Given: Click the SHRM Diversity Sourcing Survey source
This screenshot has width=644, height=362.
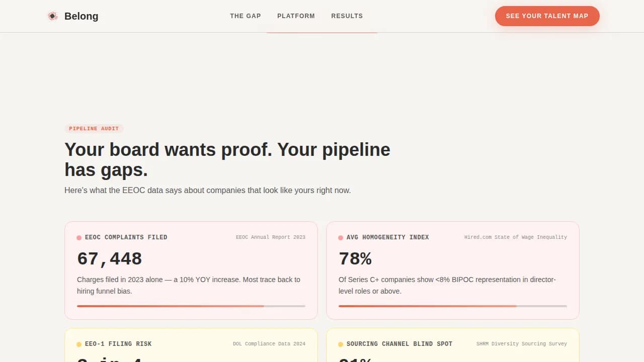Looking at the screenshot, I should click(x=522, y=344).
